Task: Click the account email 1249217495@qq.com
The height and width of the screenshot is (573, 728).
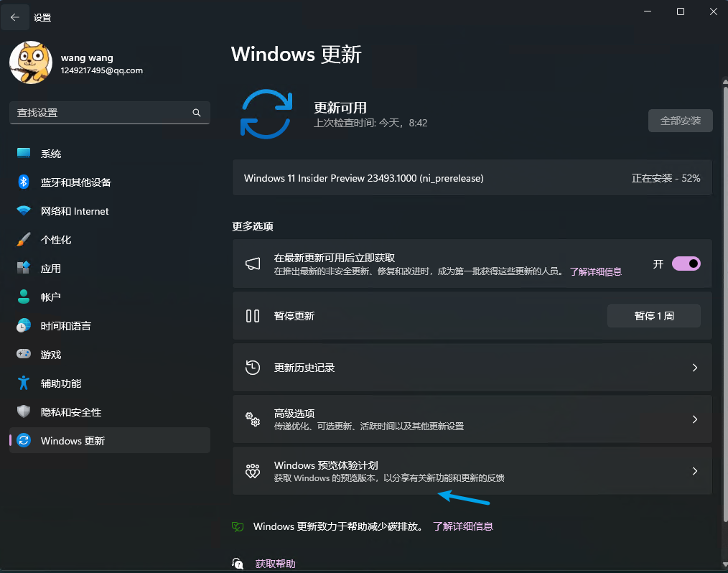Action: coord(102,70)
